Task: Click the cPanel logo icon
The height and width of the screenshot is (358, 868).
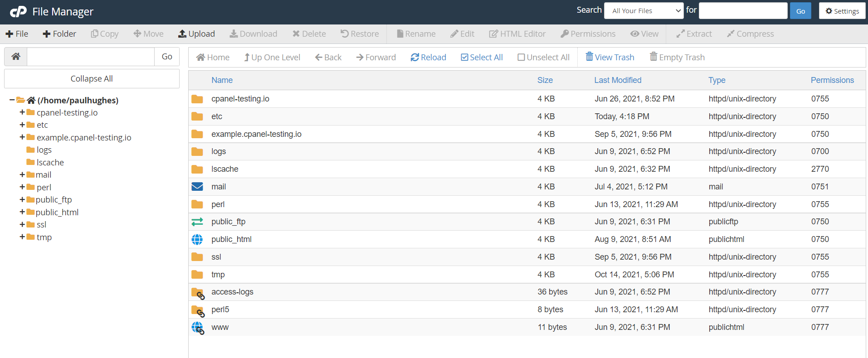Action: 18,12
